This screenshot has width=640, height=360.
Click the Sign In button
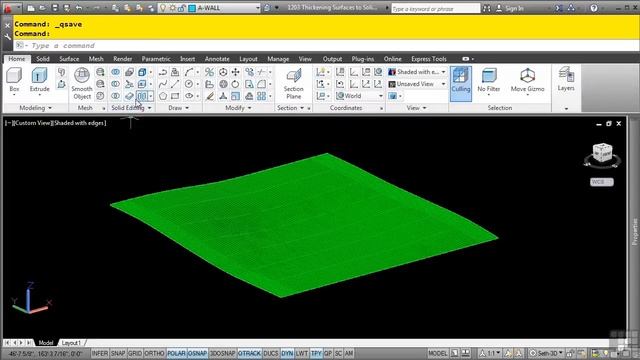510,8
